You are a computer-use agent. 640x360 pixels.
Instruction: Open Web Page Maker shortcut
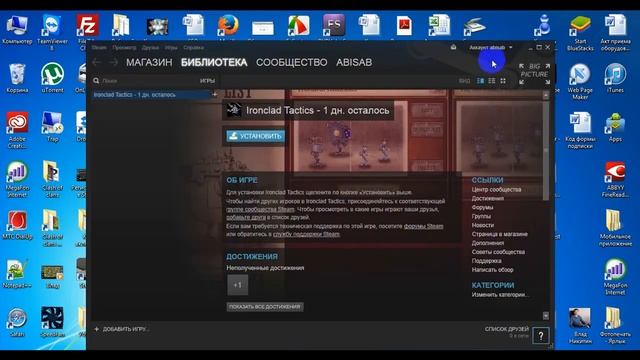580,82
